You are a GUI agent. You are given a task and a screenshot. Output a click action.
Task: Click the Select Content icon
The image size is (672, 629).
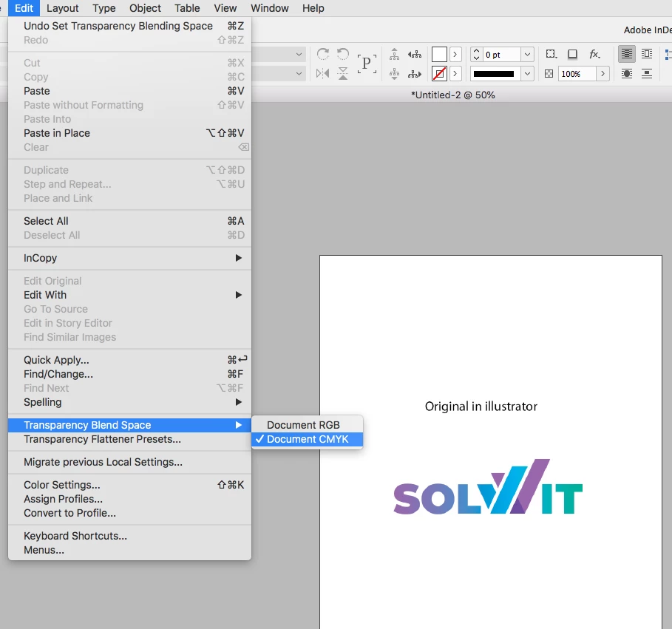394,74
